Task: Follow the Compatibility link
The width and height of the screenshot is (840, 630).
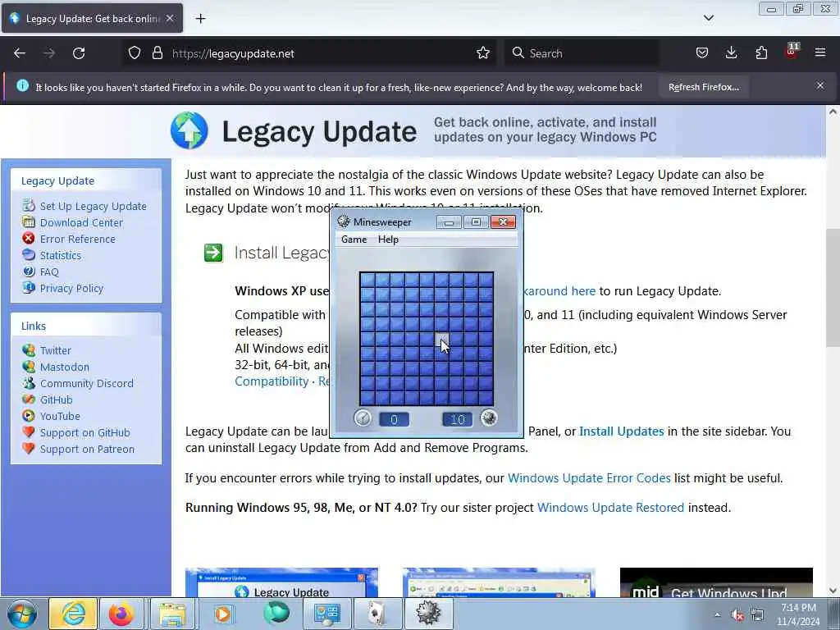Action: (x=272, y=381)
